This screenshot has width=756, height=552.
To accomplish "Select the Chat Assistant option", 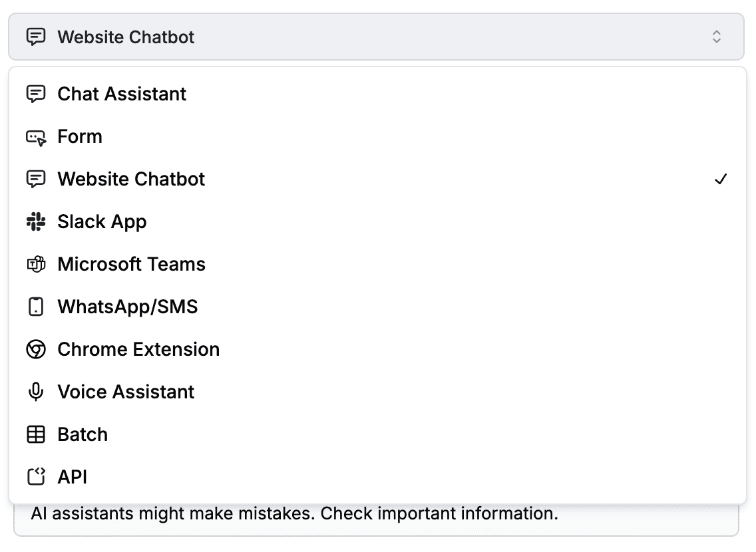I will (x=122, y=94).
